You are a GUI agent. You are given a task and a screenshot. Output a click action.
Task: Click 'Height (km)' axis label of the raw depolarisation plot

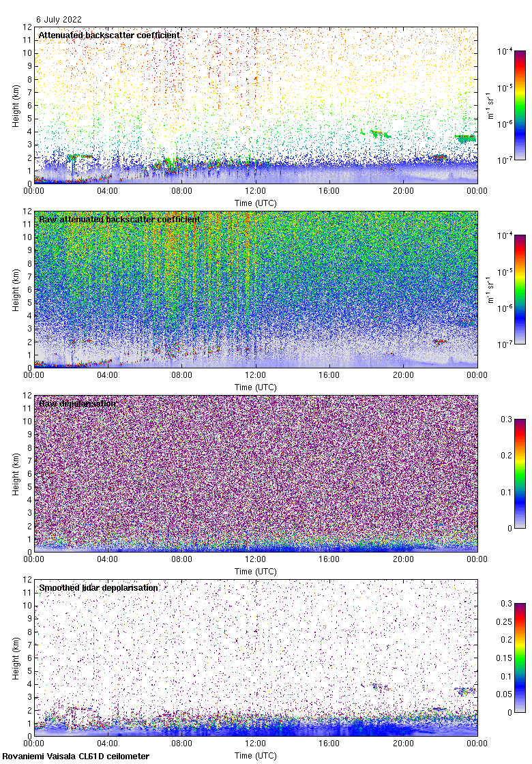pos(16,474)
